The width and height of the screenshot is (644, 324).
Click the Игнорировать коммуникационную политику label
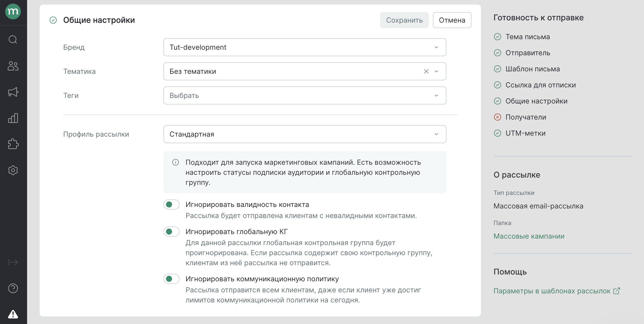tap(262, 279)
